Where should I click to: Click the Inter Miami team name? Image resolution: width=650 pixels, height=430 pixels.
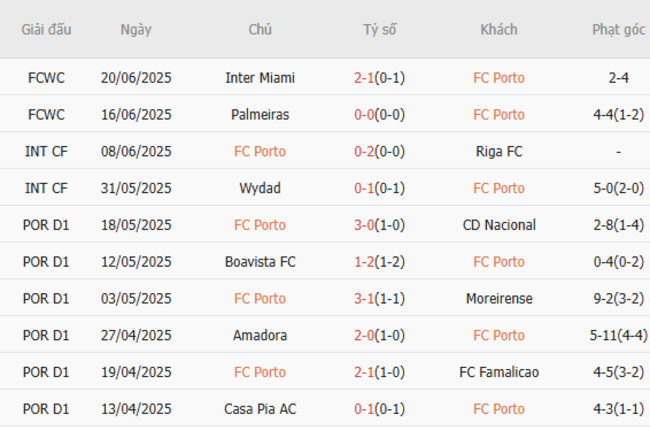click(x=260, y=78)
